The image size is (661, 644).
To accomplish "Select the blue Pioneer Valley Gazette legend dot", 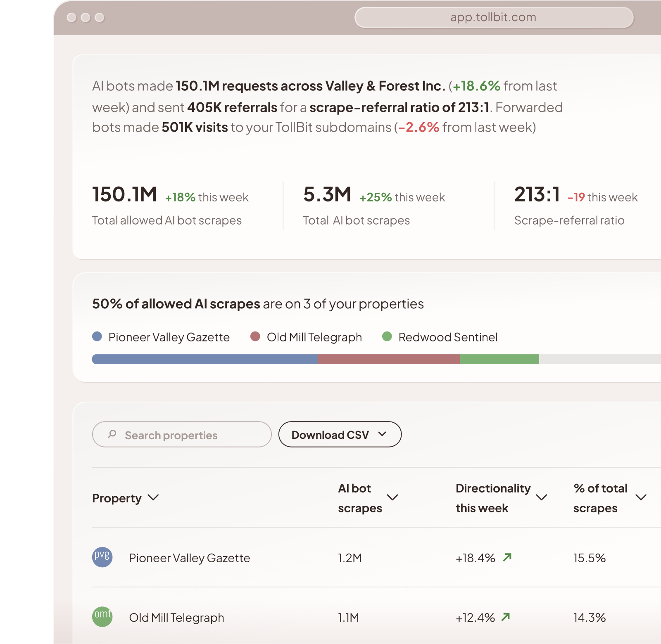I will [96, 337].
